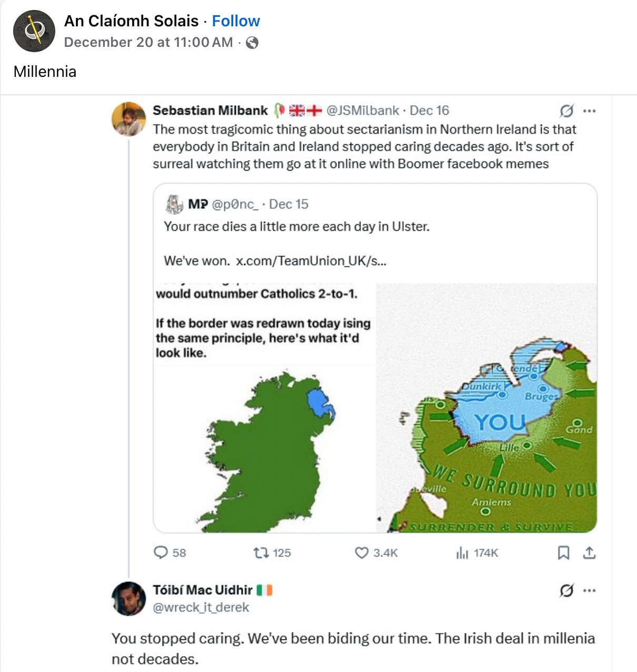Click the Grok icon on Sebastian Milbank's tweet

click(566, 111)
